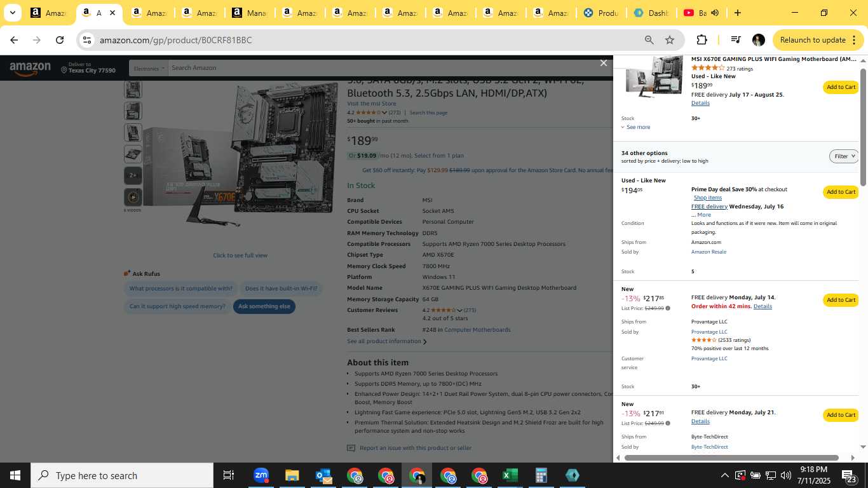Viewport: 868px width, 488px height.
Task: Open the offers Filter dropdown
Action: 844,156
